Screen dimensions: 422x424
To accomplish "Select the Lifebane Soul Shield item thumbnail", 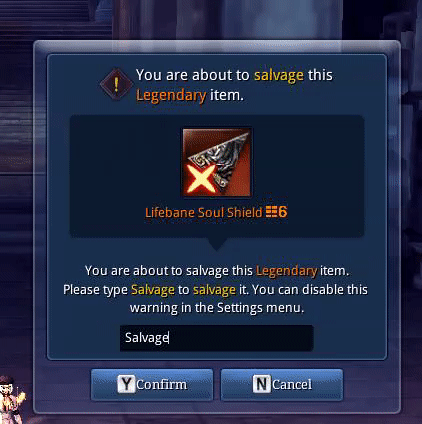I will pyautogui.click(x=217, y=163).
